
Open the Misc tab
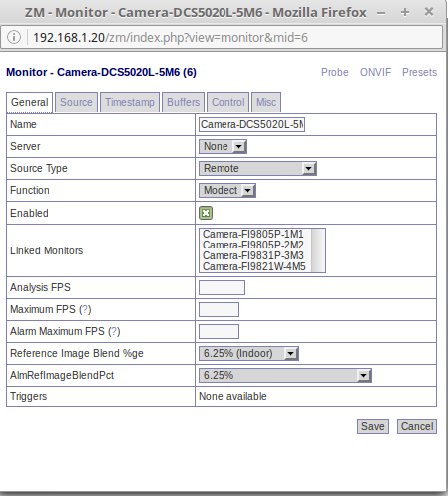point(266,102)
